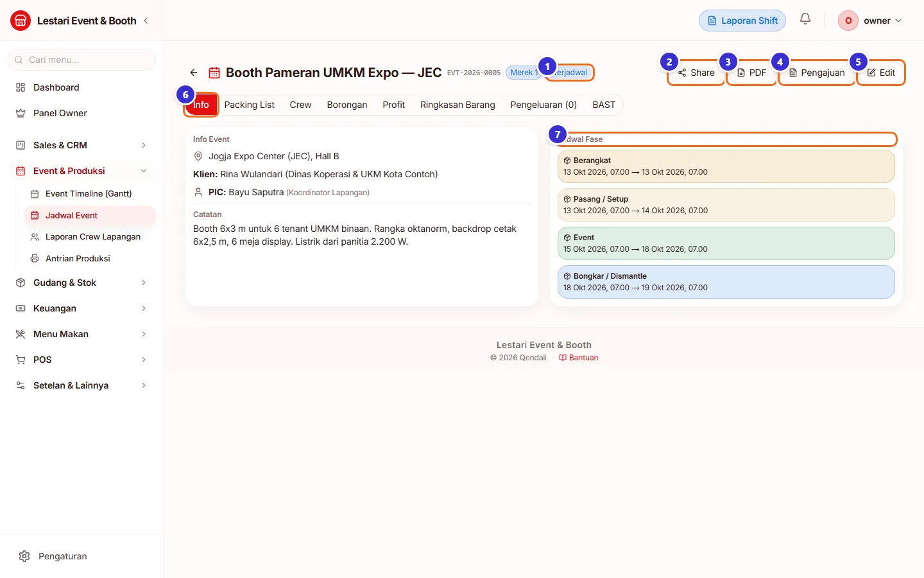
Task: Expand the Gudang & Stok menu
Action: tap(144, 283)
